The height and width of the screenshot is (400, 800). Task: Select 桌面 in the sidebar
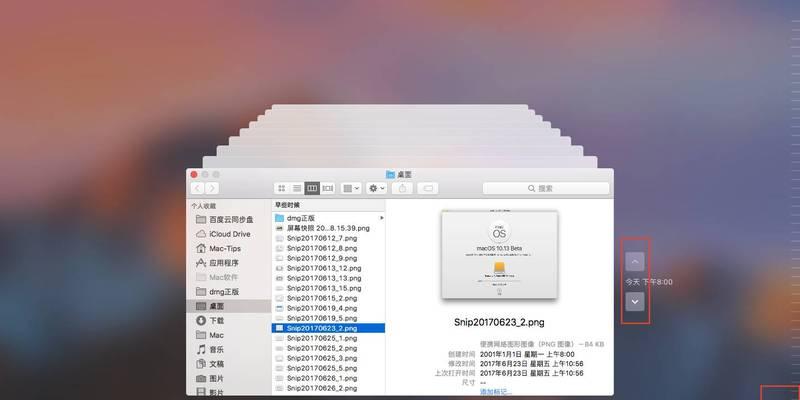coord(229,306)
